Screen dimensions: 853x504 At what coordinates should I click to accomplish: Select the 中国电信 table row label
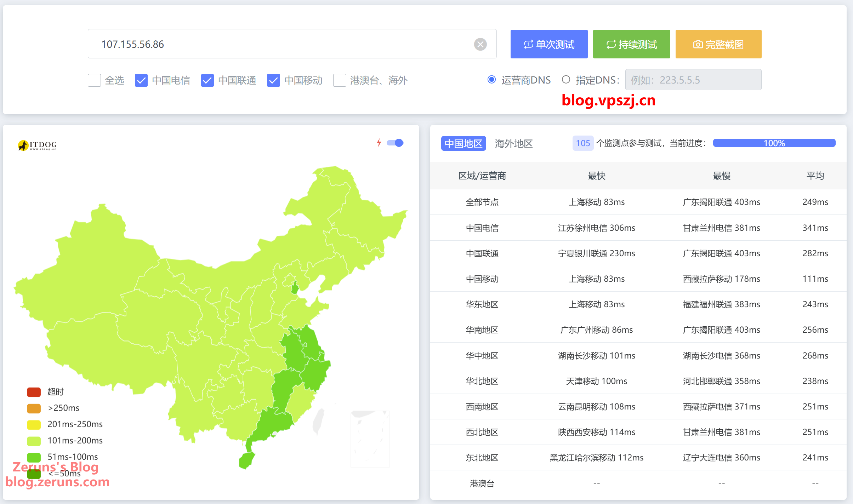482,228
